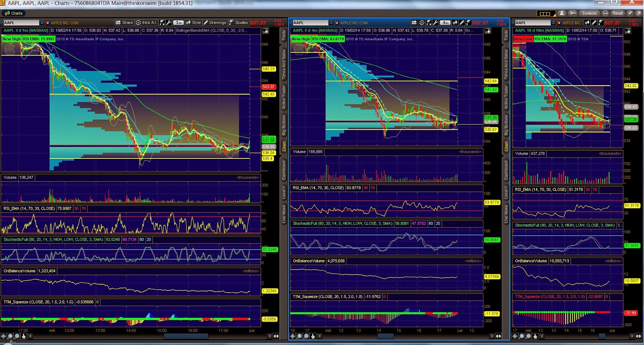This screenshot has width=644, height=345.
Task: Zoom out on left chart time axis
Action: click(17, 336)
